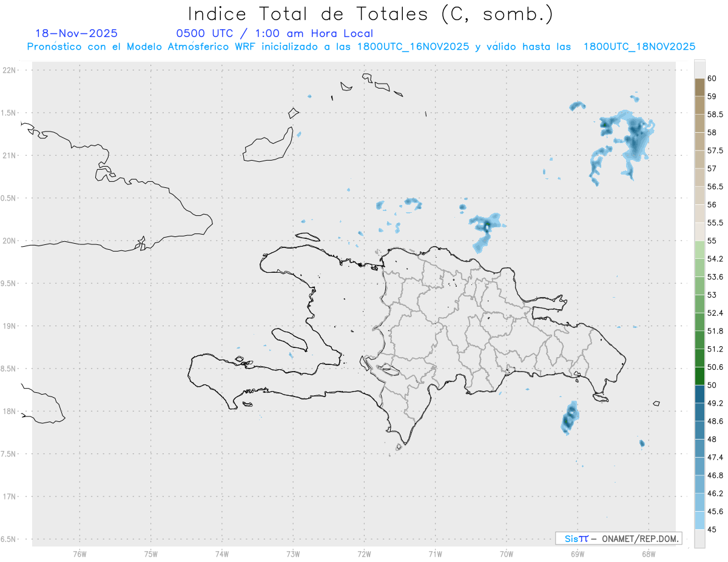Viewport: 728px width, 562px height.
Task: Click the "20N" latitude label
Action: pos(10,241)
